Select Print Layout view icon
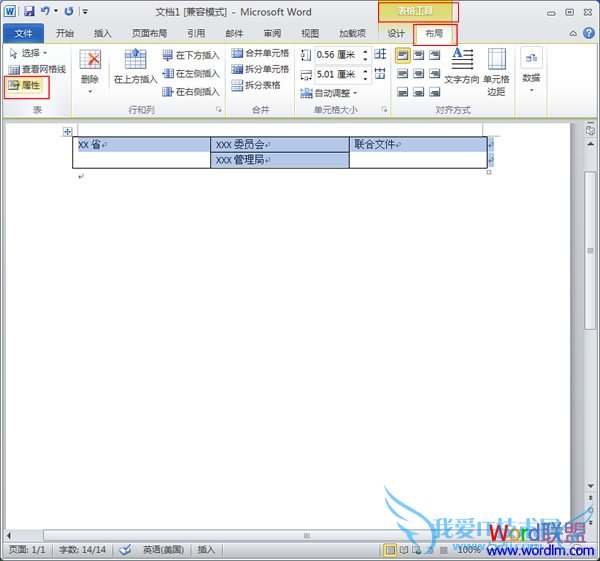Screen dimensions: 600x561 [390, 550]
